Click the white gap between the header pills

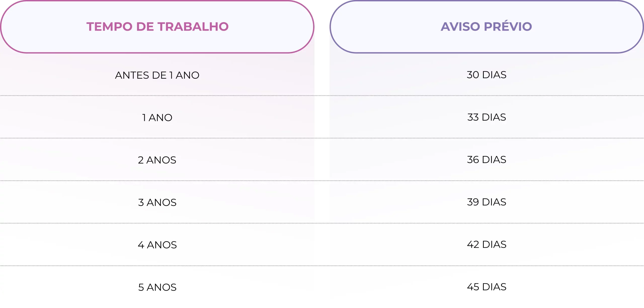point(322,27)
